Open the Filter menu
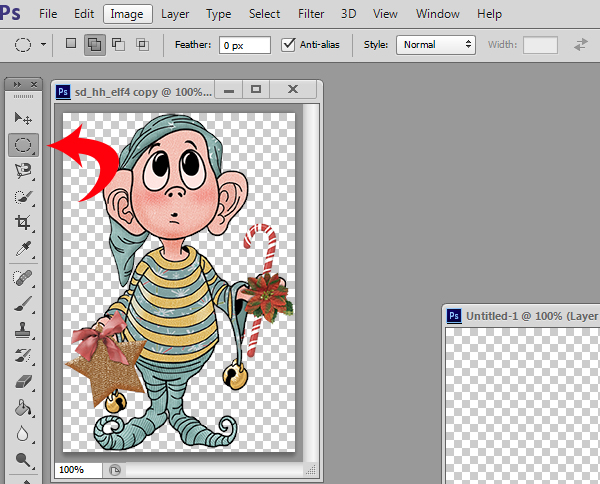The image size is (600, 484). (312, 14)
